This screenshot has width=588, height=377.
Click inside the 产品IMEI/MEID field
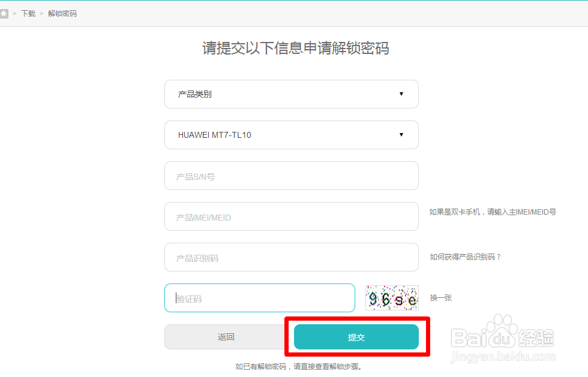point(291,216)
